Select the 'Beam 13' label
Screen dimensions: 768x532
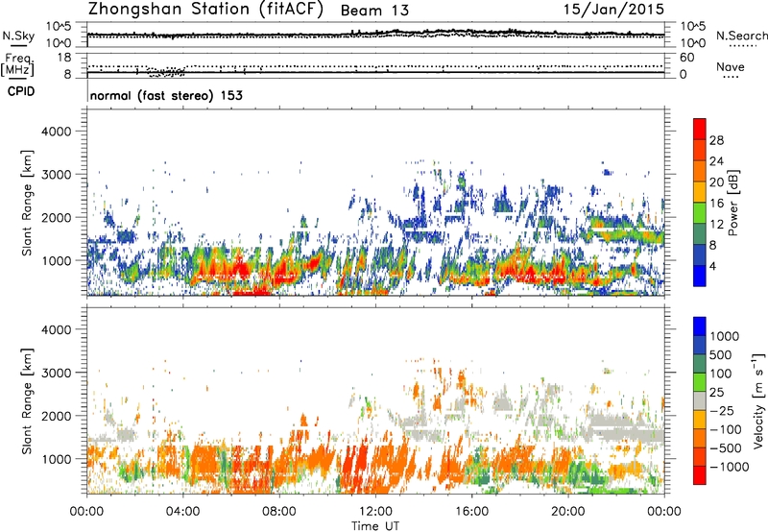pos(374,11)
